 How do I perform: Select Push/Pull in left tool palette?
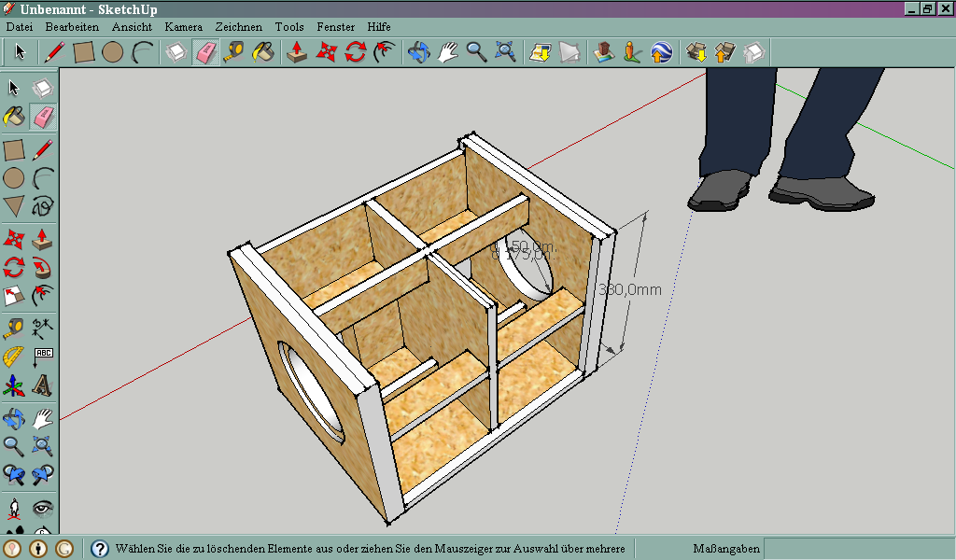[43, 240]
